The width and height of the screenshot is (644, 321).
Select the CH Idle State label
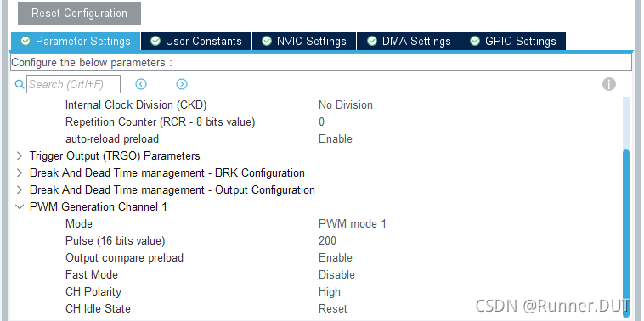point(98,308)
